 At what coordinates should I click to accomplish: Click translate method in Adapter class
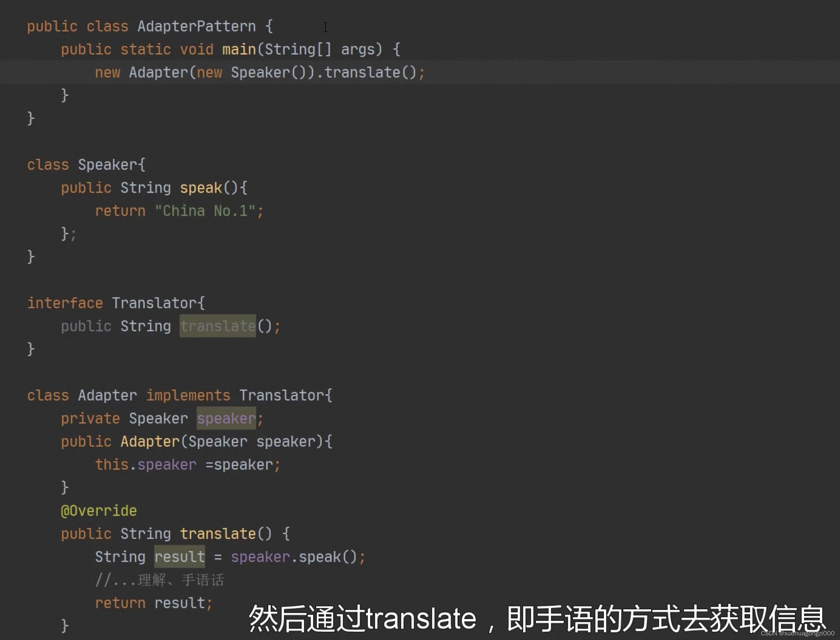coord(218,534)
